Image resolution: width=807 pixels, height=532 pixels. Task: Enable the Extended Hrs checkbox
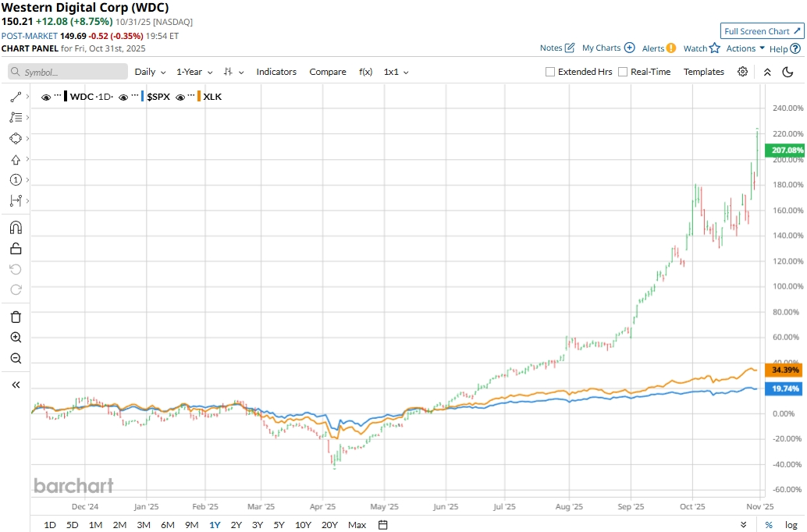[x=549, y=72]
